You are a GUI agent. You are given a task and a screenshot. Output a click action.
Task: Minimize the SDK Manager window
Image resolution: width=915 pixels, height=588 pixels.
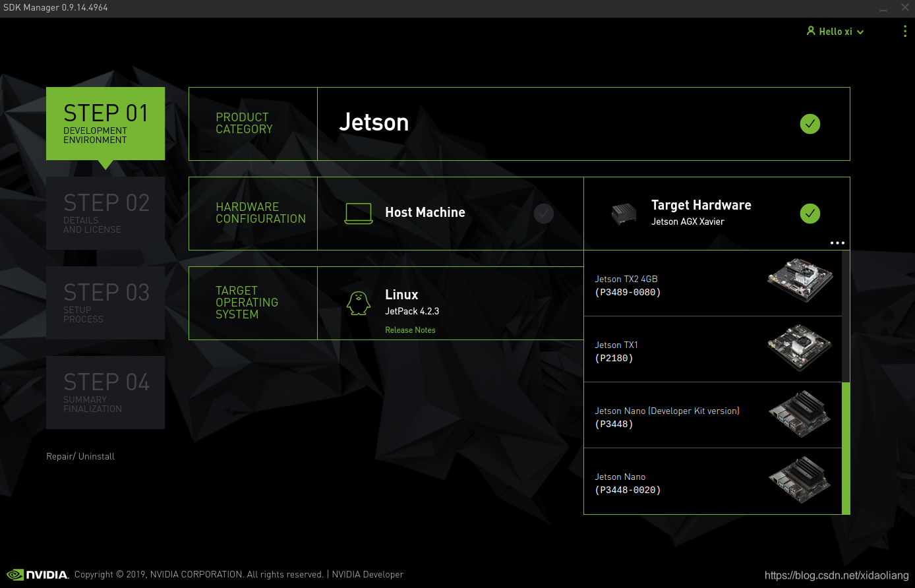point(883,9)
